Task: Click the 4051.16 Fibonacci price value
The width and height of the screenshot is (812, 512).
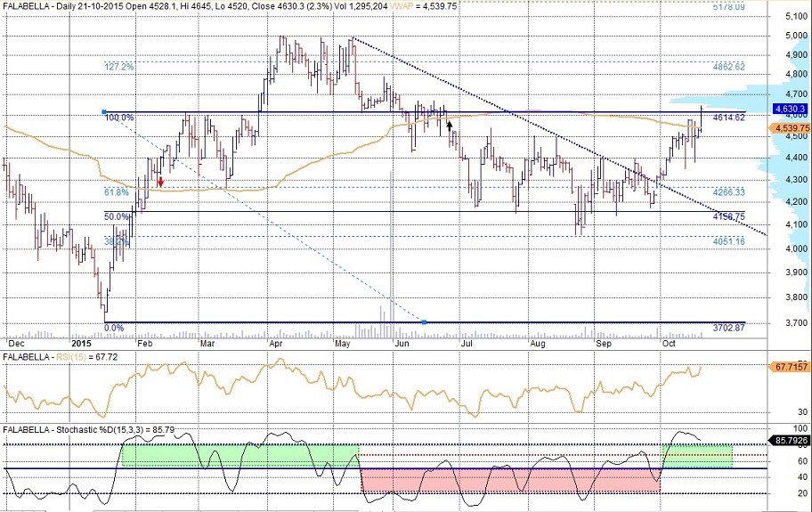Action: click(x=728, y=241)
